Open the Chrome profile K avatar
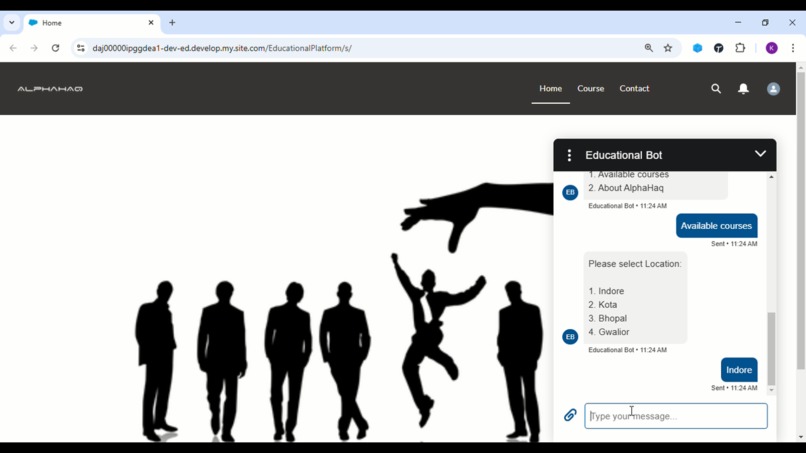This screenshot has width=806, height=453. 772,48
